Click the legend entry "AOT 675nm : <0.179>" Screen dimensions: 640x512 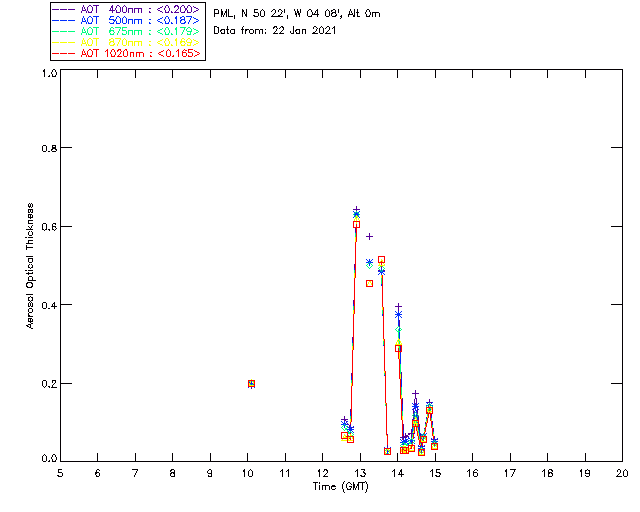(127, 31)
